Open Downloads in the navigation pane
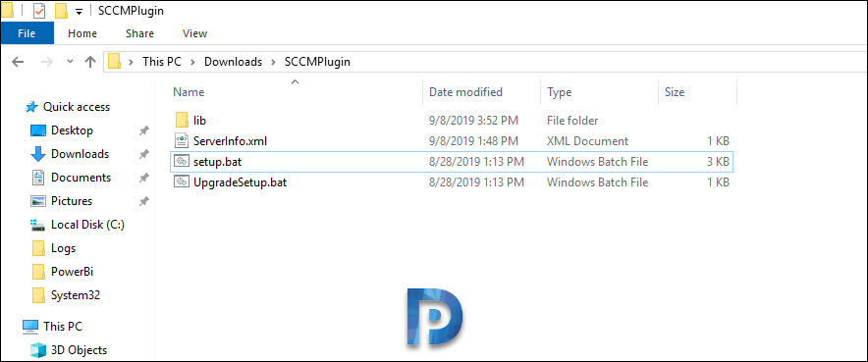Screen dimensions: 868x362 tap(80, 154)
